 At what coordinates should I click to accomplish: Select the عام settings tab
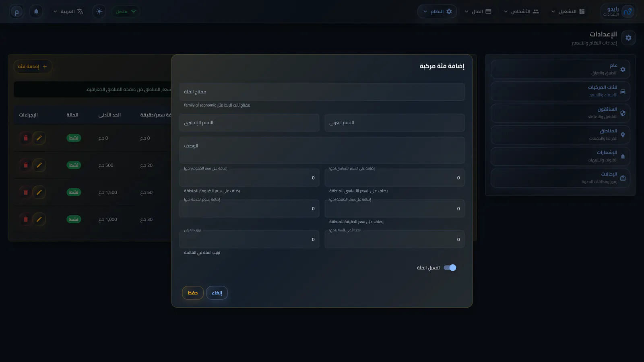pyautogui.click(x=560, y=69)
